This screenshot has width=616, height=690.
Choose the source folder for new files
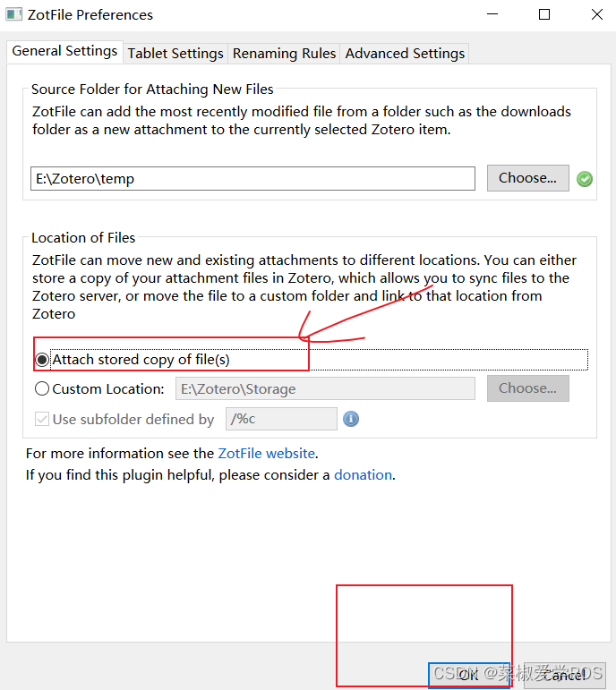[x=527, y=178]
